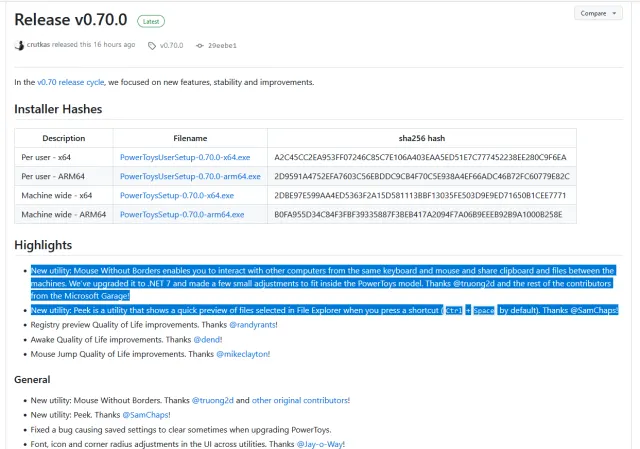Open @Jay-o-Way profile link
The width and height of the screenshot is (640, 449).
pyautogui.click(x=320, y=444)
